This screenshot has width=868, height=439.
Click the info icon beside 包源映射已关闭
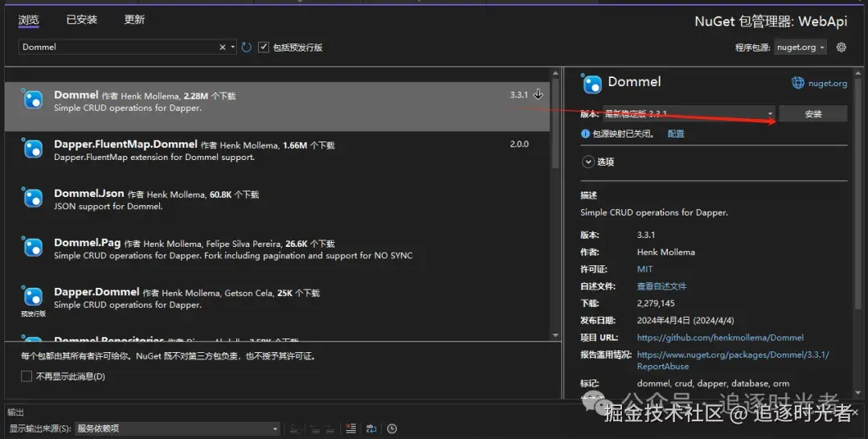pyautogui.click(x=585, y=133)
